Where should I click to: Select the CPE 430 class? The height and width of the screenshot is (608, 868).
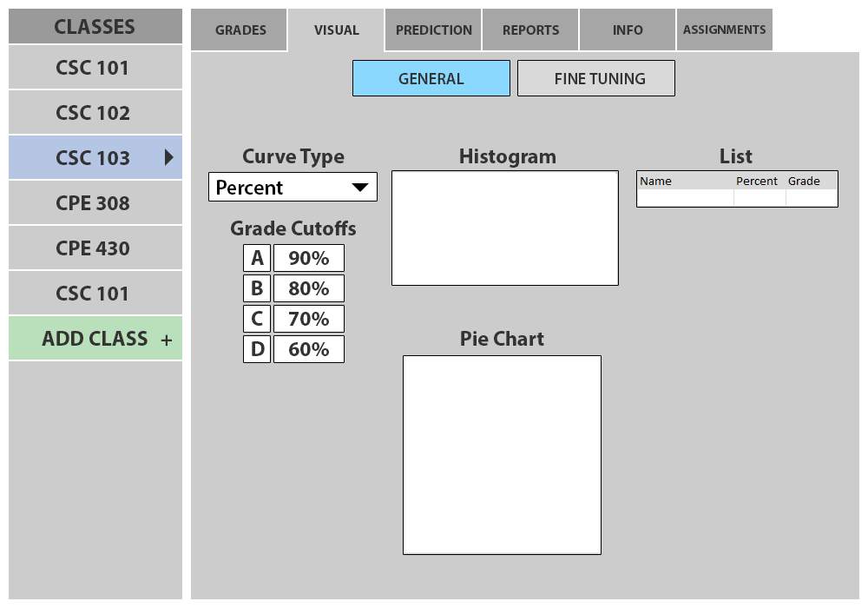[93, 248]
